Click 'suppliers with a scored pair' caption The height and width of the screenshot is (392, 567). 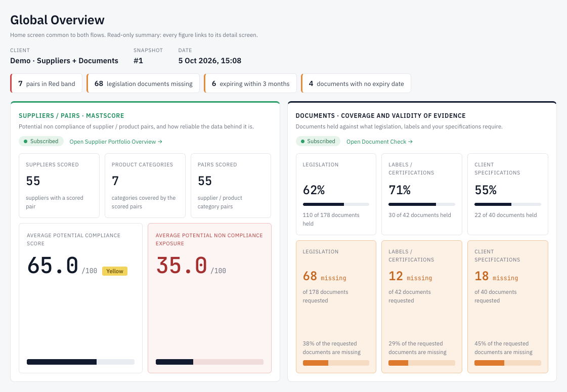pyautogui.click(x=55, y=202)
